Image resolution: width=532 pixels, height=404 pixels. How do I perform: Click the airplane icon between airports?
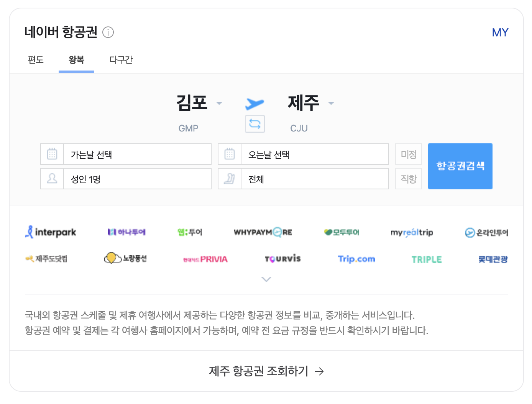[255, 103]
